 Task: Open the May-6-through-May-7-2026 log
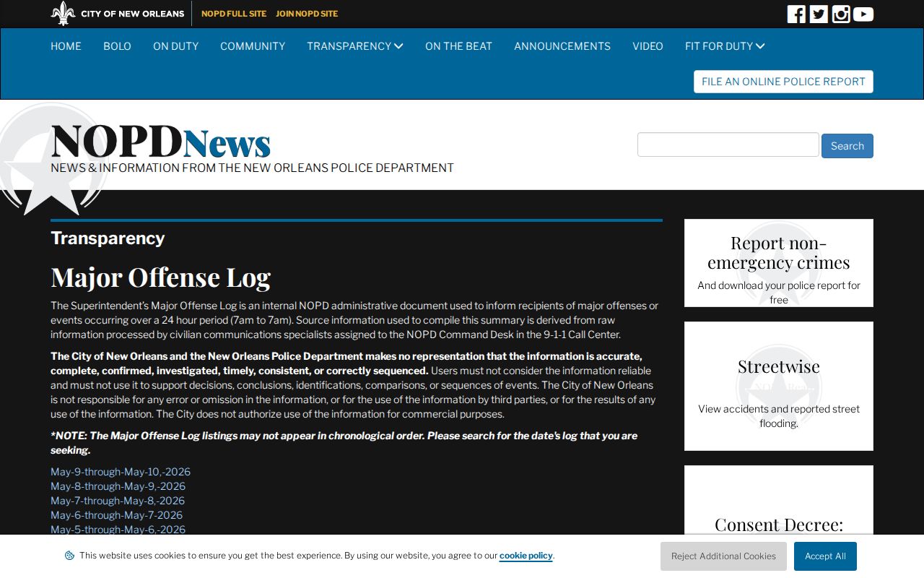click(x=116, y=515)
